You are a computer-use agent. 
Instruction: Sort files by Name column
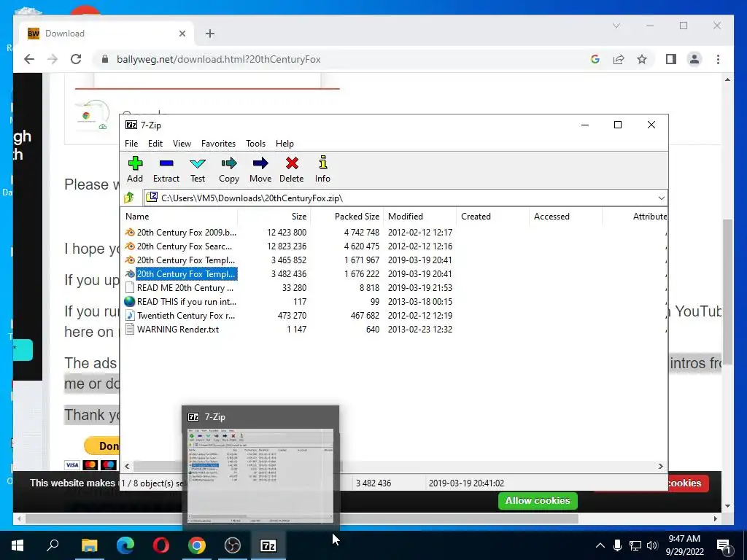tap(179, 216)
